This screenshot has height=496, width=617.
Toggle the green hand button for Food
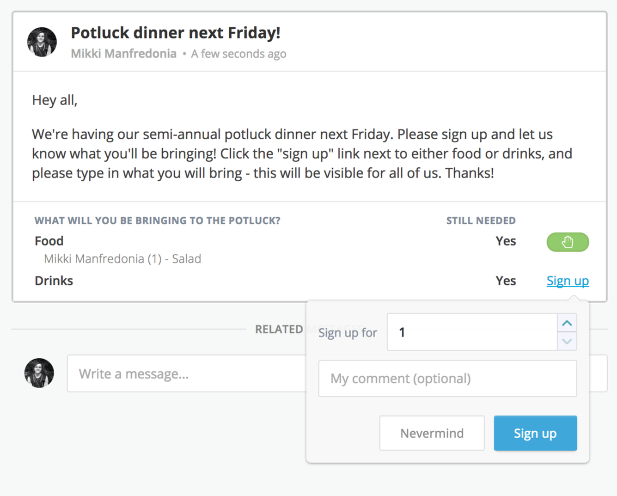pos(567,242)
